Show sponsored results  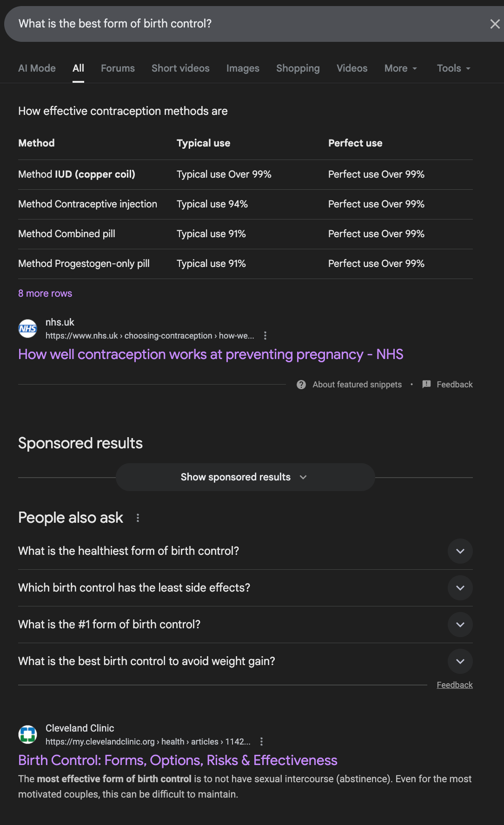point(245,477)
